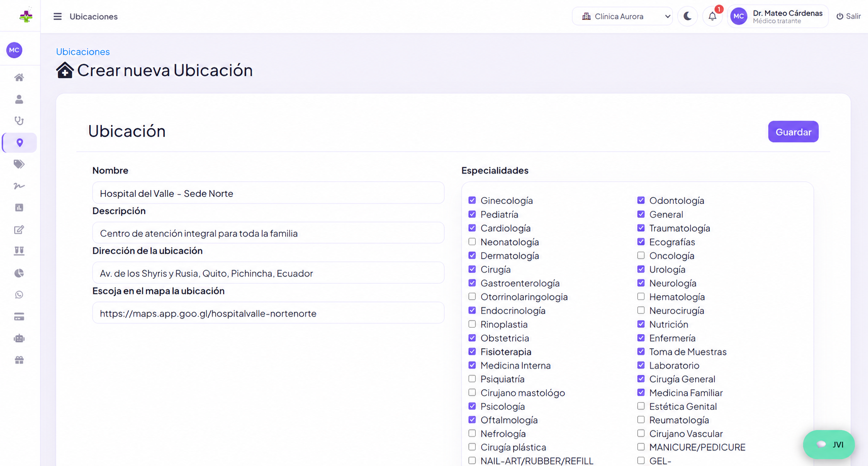Viewport: 868px width, 466px height.
Task: Check the Psiquiatría checkbox
Action: 472,379
